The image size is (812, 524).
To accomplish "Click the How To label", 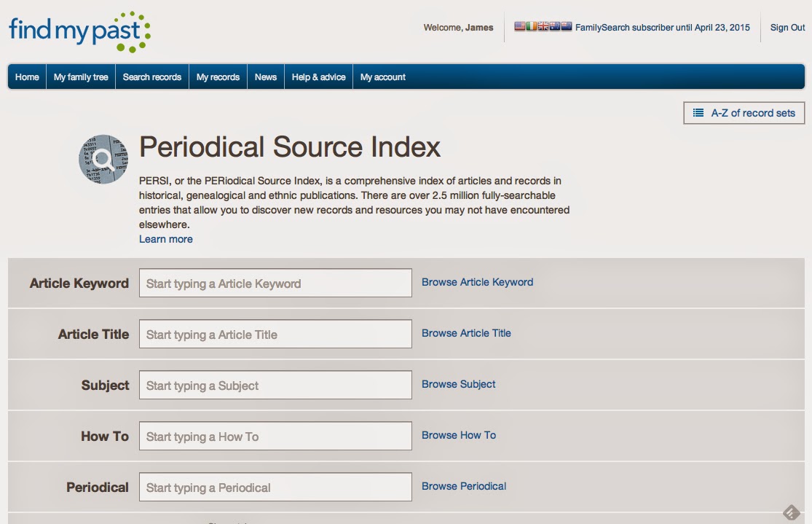I will click(105, 436).
